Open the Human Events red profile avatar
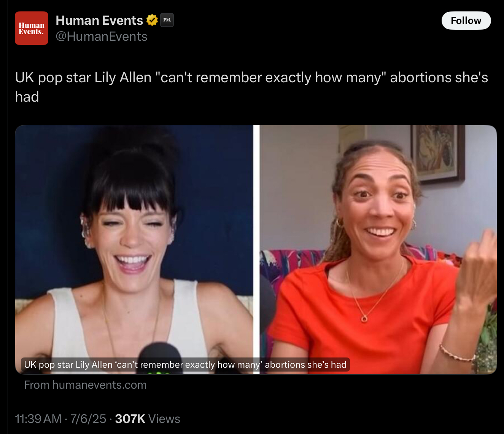The width and height of the screenshot is (504, 434). click(x=32, y=28)
